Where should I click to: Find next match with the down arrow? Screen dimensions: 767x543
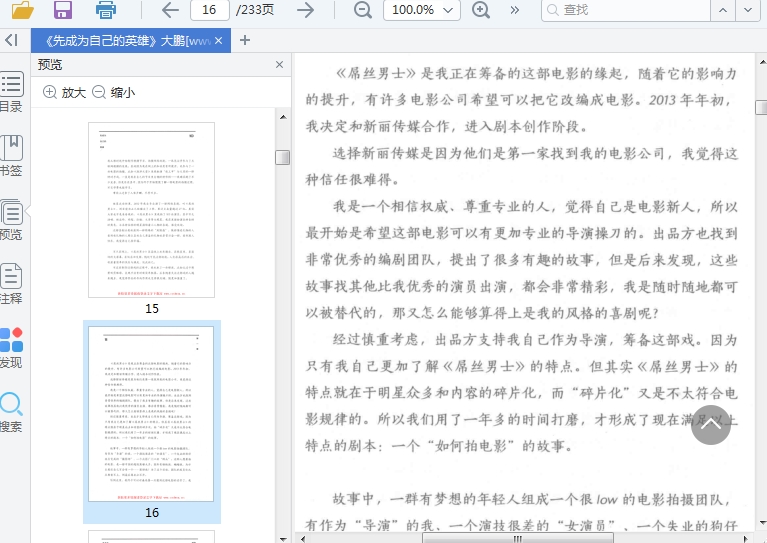tap(748, 10)
